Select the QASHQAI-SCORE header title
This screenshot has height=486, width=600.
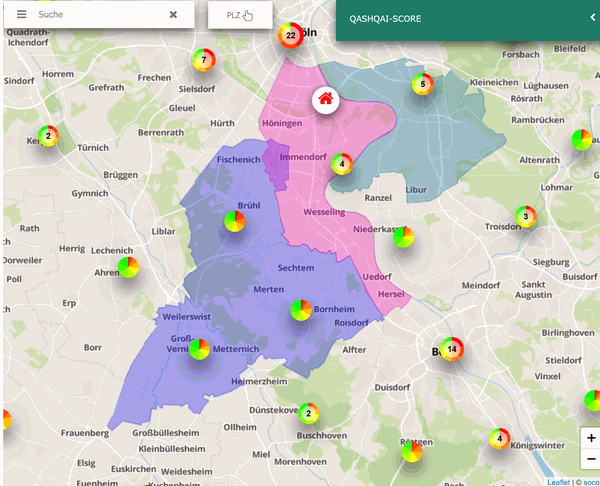[x=385, y=19]
